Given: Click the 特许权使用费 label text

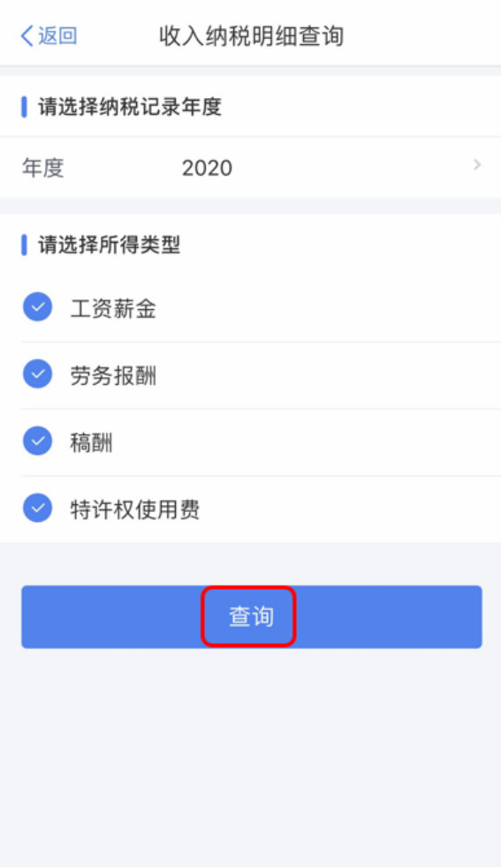Looking at the screenshot, I should [134, 509].
